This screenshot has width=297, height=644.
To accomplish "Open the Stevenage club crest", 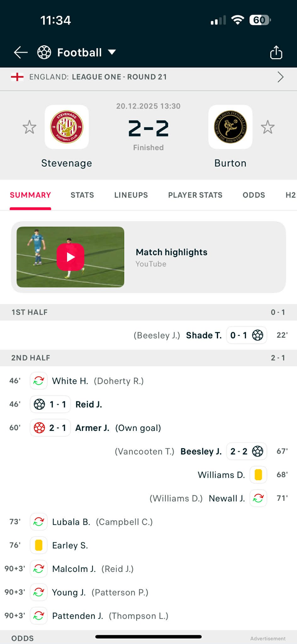I will pos(67,127).
